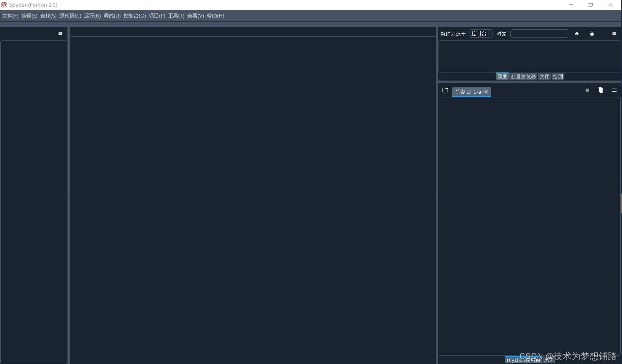Open the 工具(T) menu
Viewport: 622px width, 364px height.
click(x=176, y=16)
